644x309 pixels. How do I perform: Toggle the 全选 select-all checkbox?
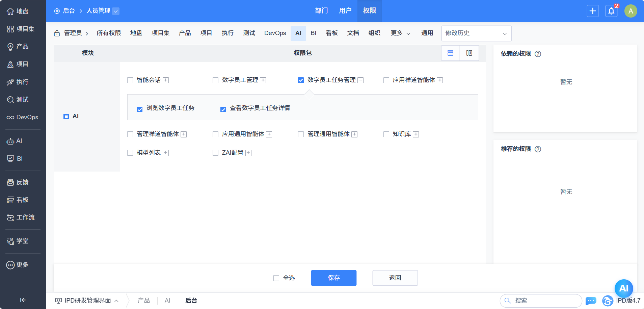click(x=276, y=278)
